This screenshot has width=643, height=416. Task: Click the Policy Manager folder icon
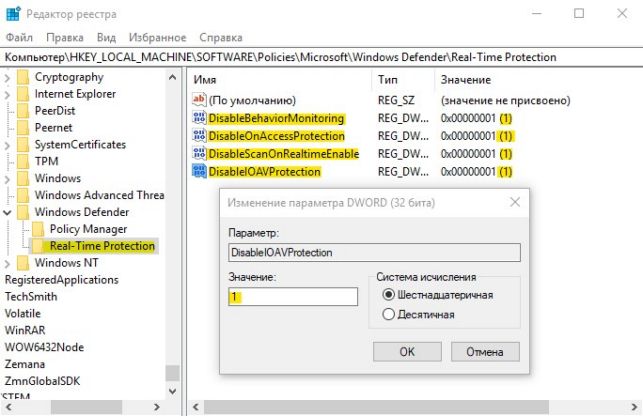[x=38, y=229]
